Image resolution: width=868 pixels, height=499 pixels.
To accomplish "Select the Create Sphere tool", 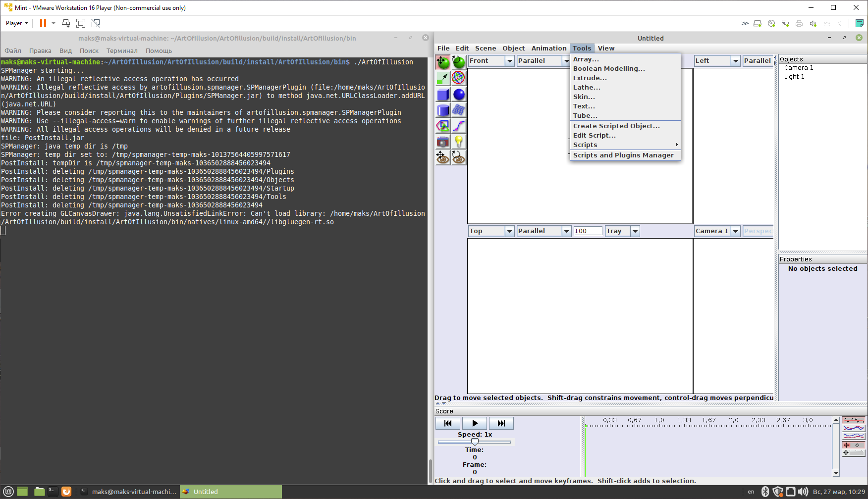I will pos(459,94).
